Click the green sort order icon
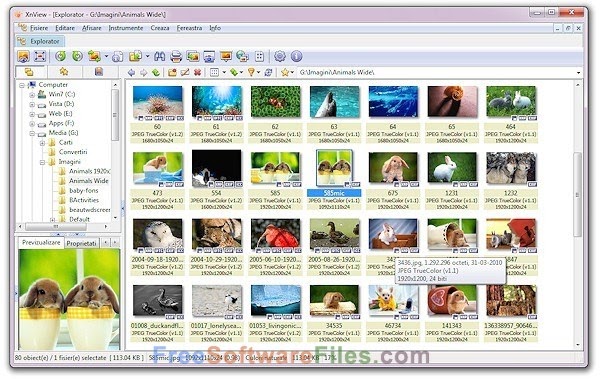This screenshot has width=600, height=379. point(233,72)
